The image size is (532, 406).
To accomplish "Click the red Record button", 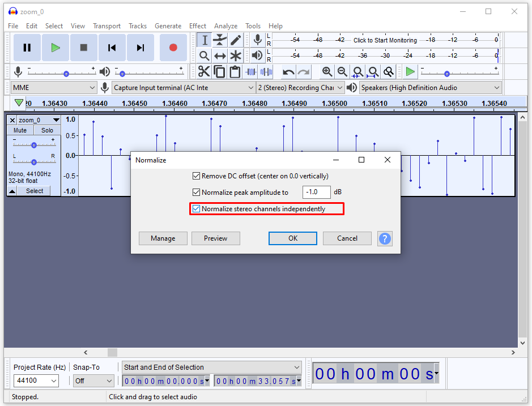I will 173,48.
